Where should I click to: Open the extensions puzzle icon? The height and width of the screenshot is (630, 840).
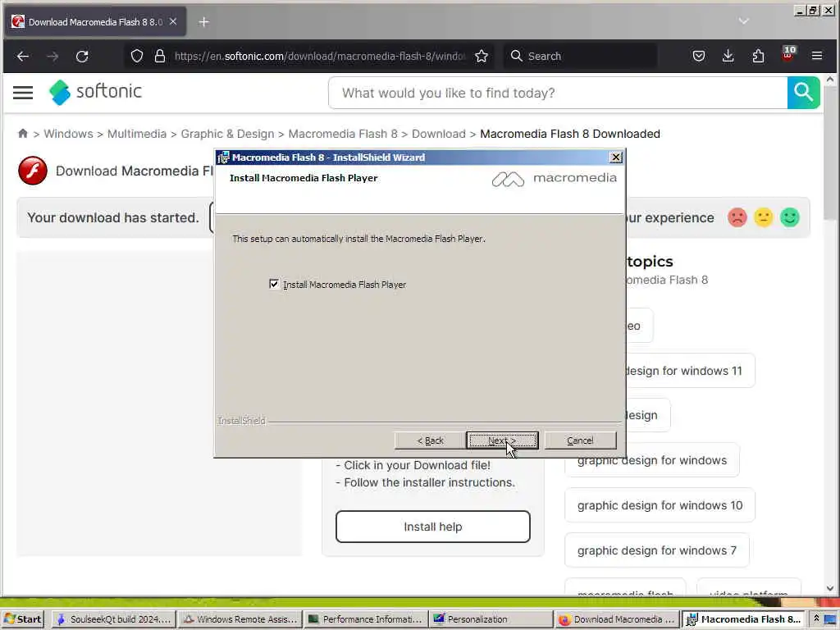coord(758,57)
